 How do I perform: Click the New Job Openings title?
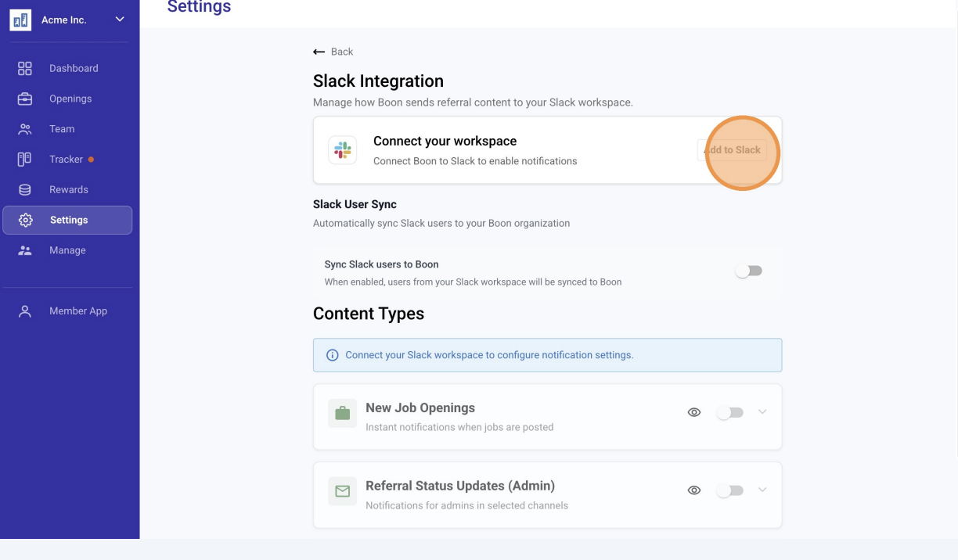pos(420,408)
